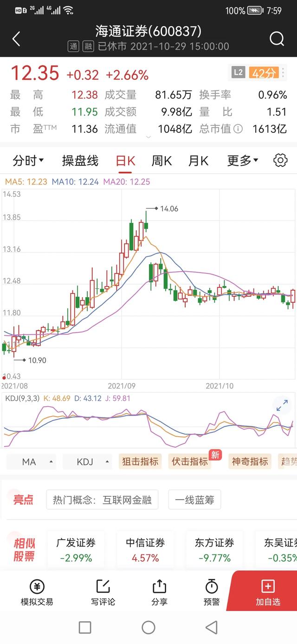Open the 更多 dropdown

click(x=243, y=161)
